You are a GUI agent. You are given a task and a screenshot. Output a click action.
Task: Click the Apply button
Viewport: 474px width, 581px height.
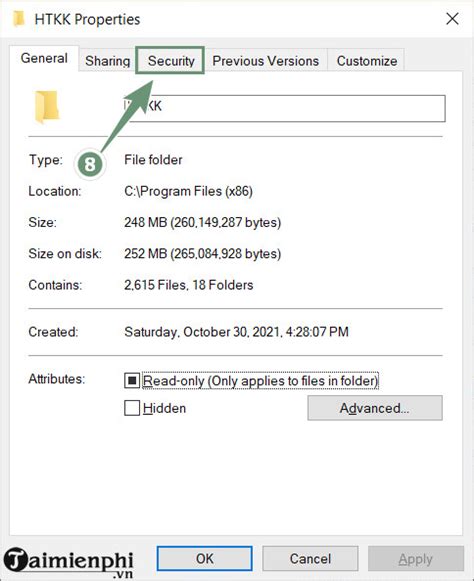[416, 558]
